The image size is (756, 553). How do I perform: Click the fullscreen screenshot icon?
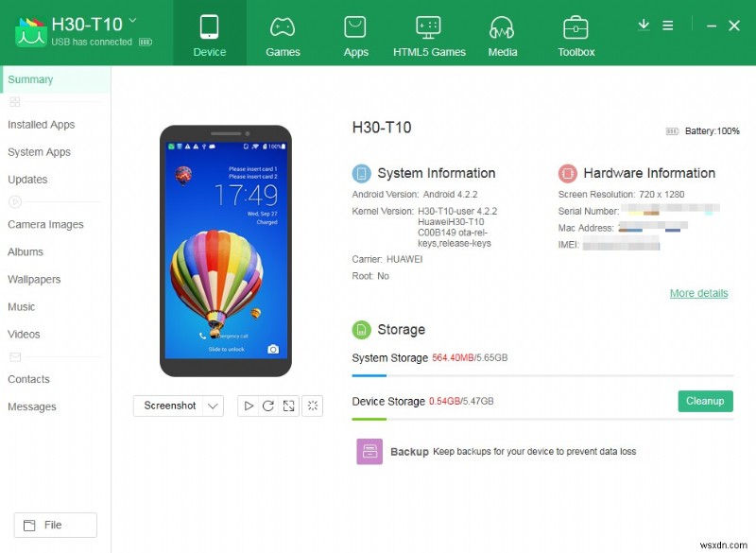tap(287, 406)
